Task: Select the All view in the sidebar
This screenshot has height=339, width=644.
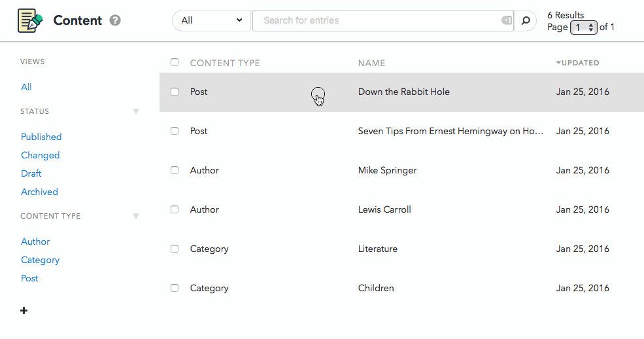Action: (26, 87)
